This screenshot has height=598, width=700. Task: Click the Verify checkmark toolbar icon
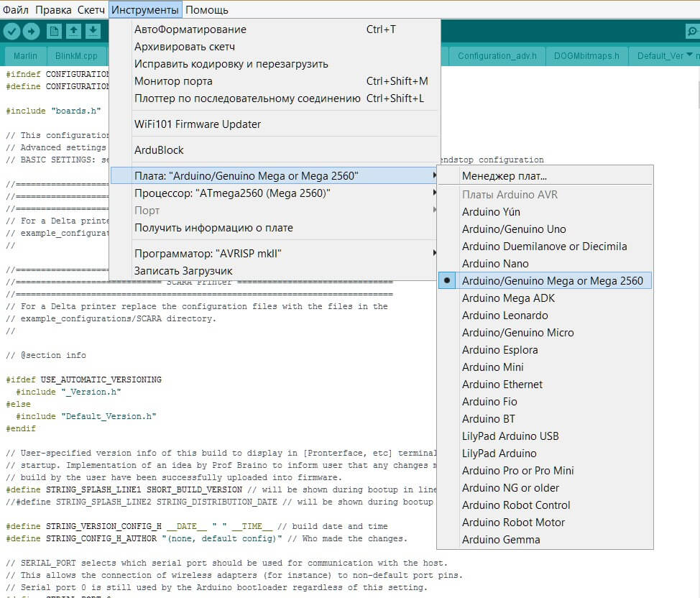(x=11, y=31)
